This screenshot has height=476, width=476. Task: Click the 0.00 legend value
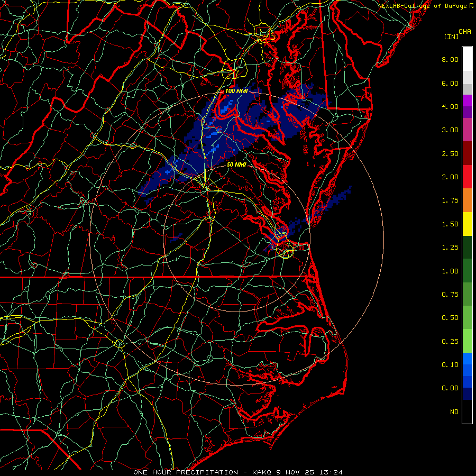(450, 388)
